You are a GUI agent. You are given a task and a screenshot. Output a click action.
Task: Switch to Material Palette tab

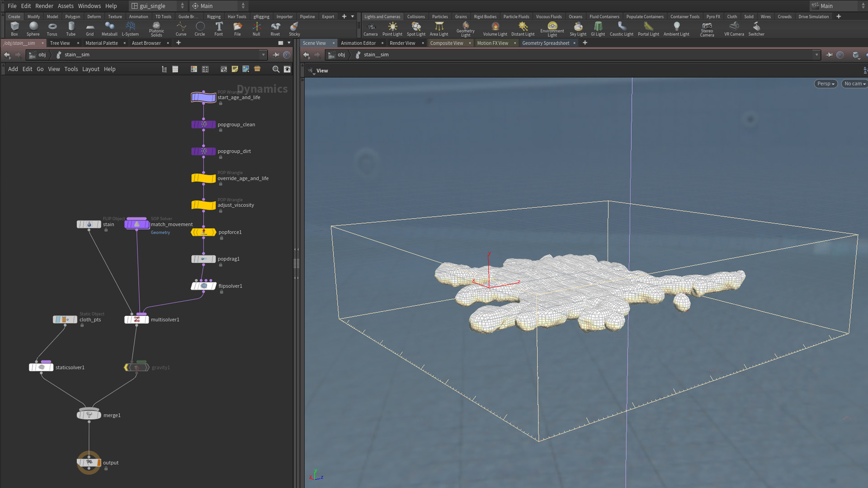(101, 43)
